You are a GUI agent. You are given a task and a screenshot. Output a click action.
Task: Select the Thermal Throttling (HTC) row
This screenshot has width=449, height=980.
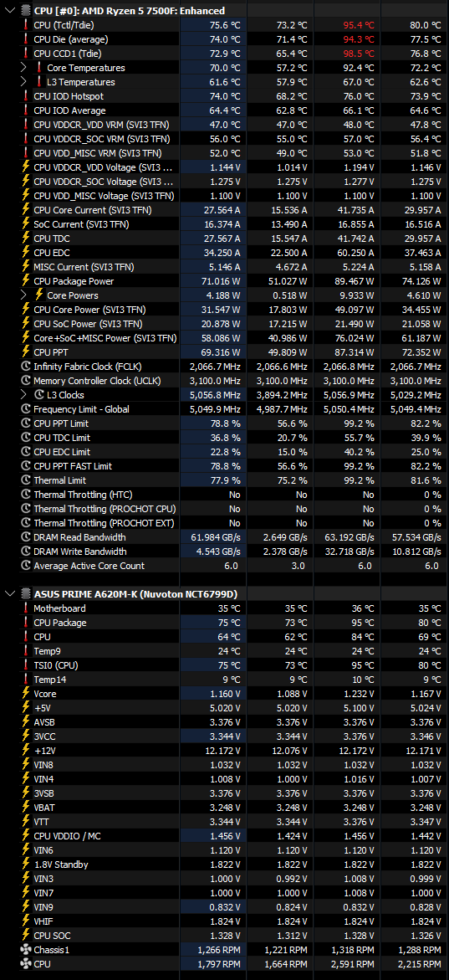[x=224, y=495]
